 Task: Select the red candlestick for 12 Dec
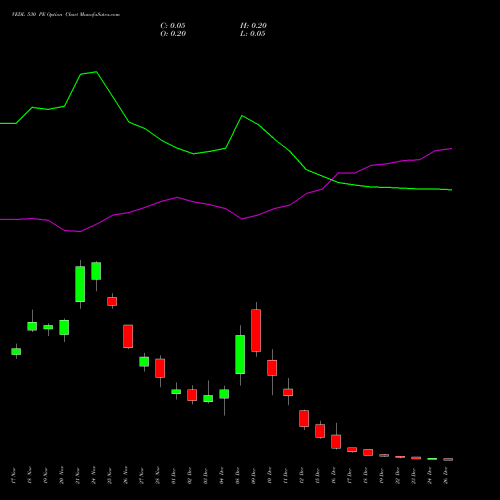click(x=304, y=418)
